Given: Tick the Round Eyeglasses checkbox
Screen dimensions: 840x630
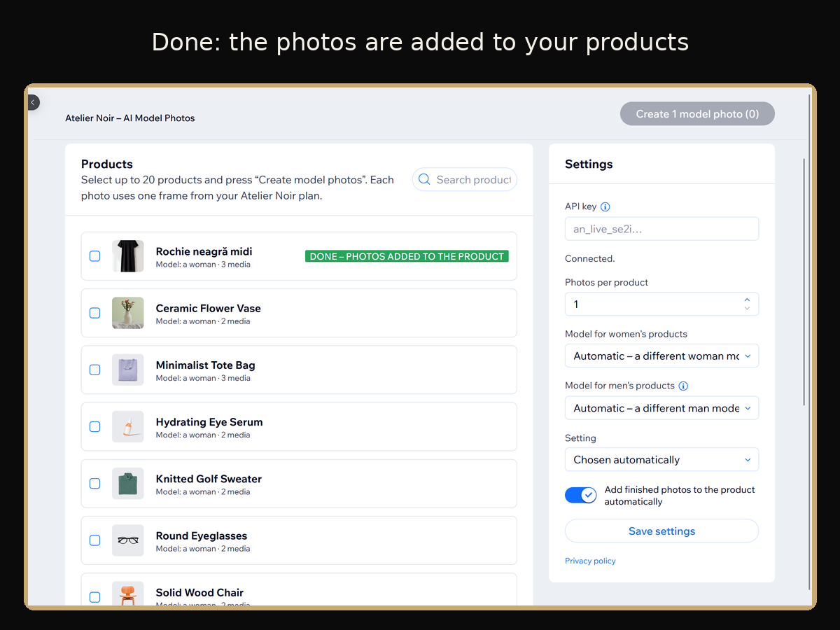Looking at the screenshot, I should pyautogui.click(x=95, y=540).
